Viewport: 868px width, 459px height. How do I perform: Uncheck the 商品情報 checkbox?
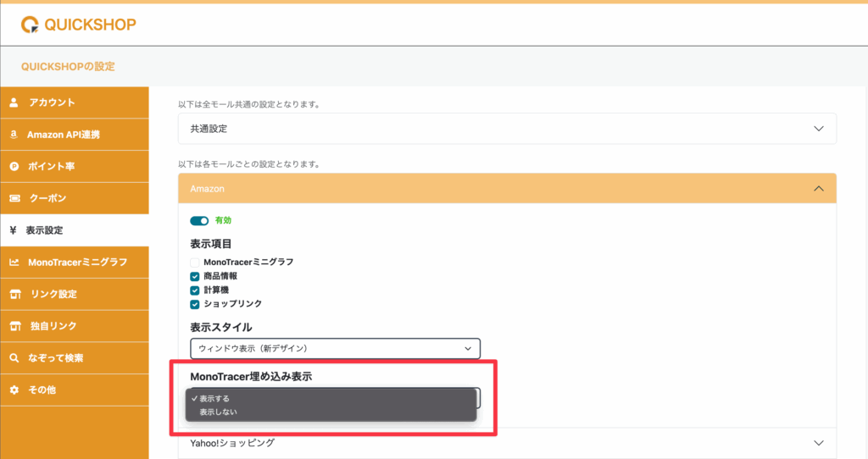(x=195, y=276)
